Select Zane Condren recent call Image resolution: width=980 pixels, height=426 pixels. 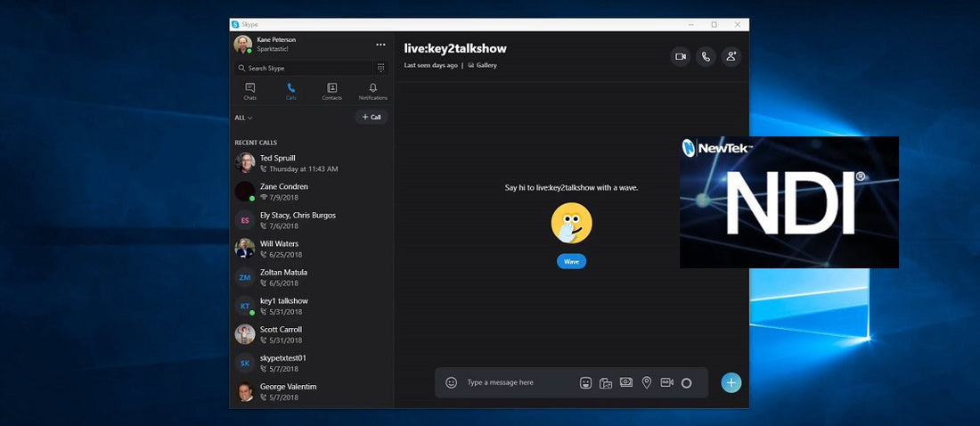click(311, 192)
